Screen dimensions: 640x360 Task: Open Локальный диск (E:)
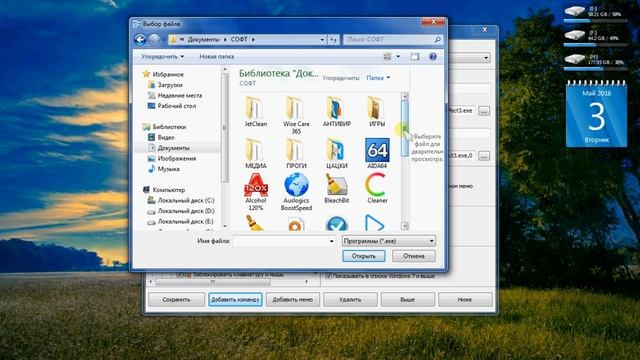coord(181,222)
